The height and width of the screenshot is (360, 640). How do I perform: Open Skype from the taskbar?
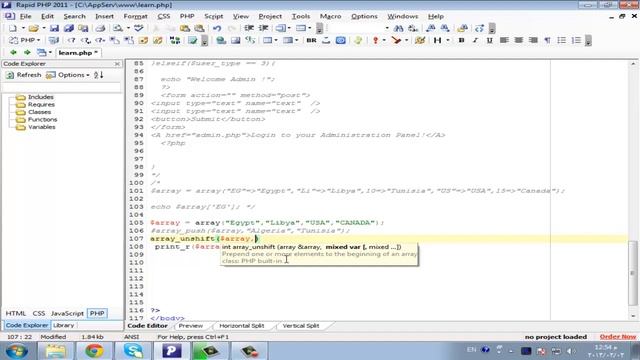pyautogui.click(x=133, y=351)
